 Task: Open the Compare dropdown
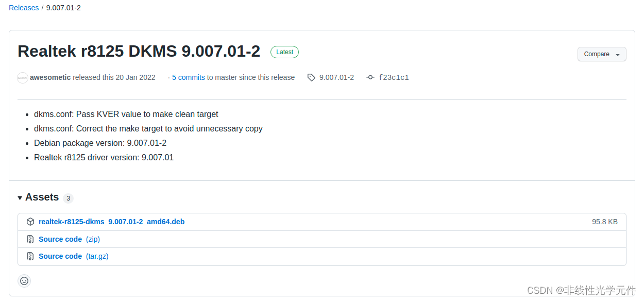tap(602, 54)
